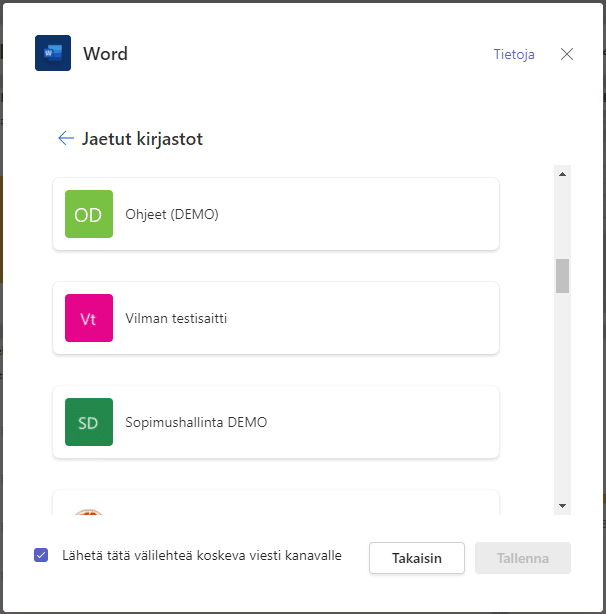606x614 pixels.
Task: Click the scrollbar up arrow
Action: point(562,174)
